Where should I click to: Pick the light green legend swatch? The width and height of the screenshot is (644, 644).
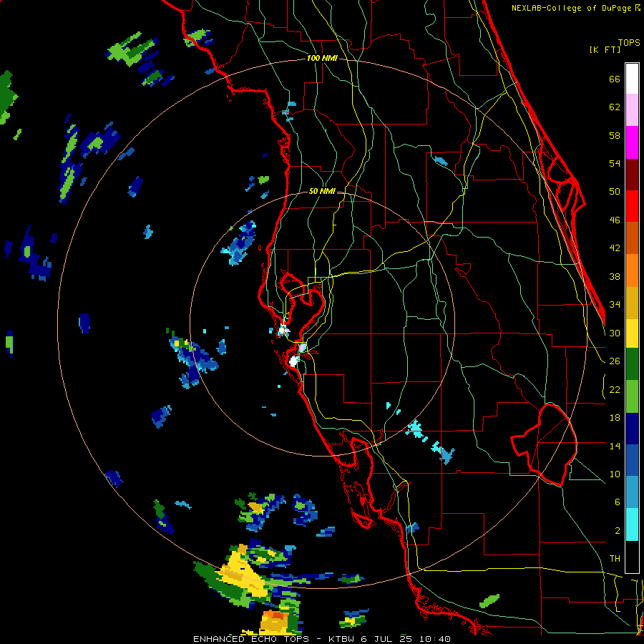tap(632, 396)
